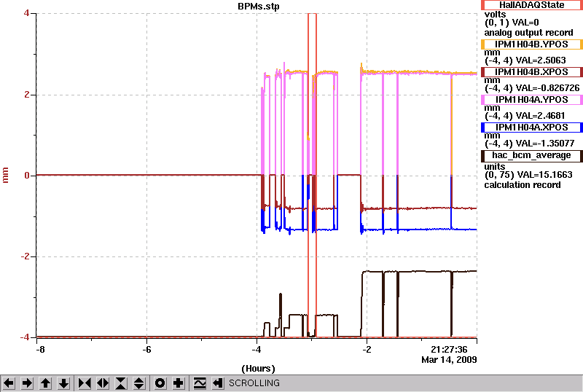Click the -6 tick label on the time axis
Image resolution: width=583 pixels, height=392 pixels.
[x=147, y=350]
